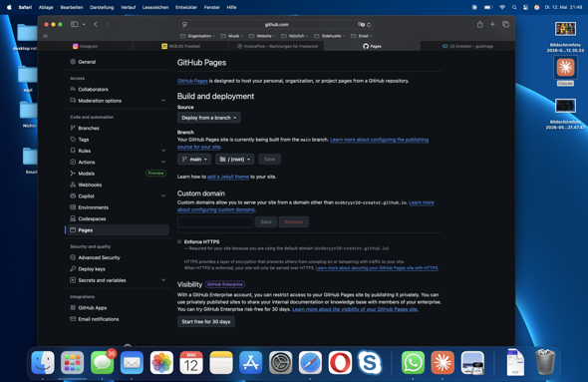
Task: Open Organisation bookmarks folder
Action: (x=197, y=36)
